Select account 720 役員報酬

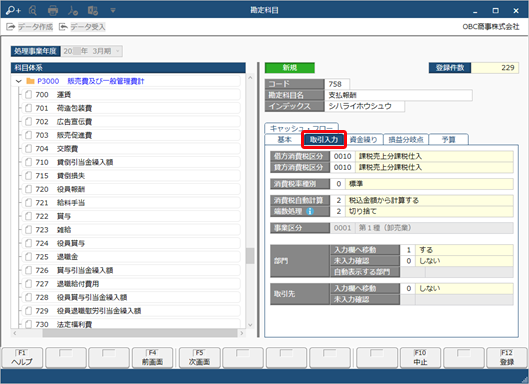[x=132, y=189]
